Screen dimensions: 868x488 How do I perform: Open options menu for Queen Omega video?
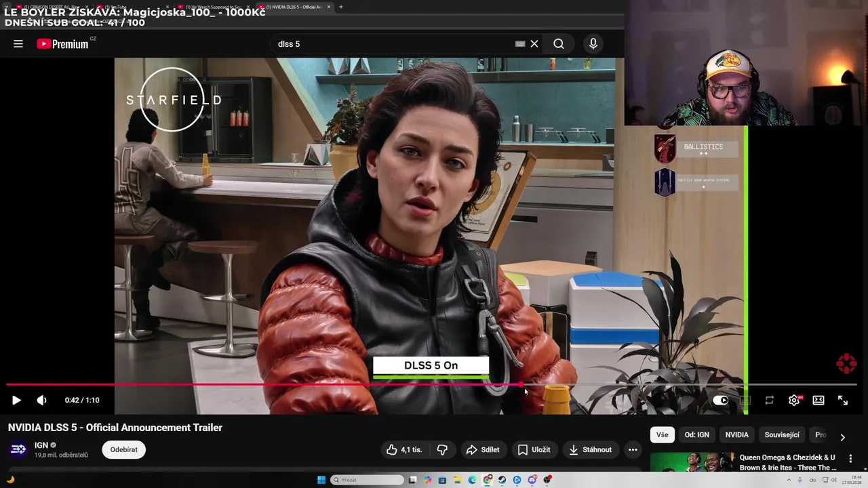point(850,459)
